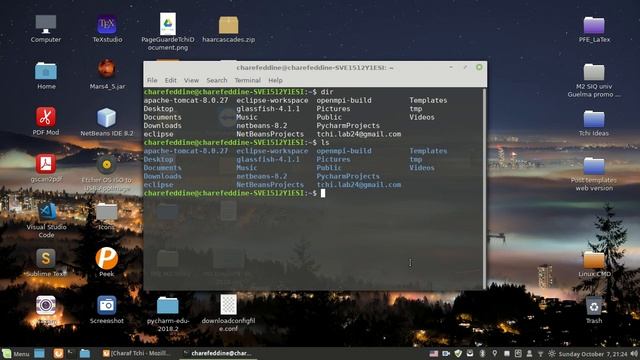The height and width of the screenshot is (360, 640).
Task: Click 'openmpi-build' in dir output
Action: point(344,100)
